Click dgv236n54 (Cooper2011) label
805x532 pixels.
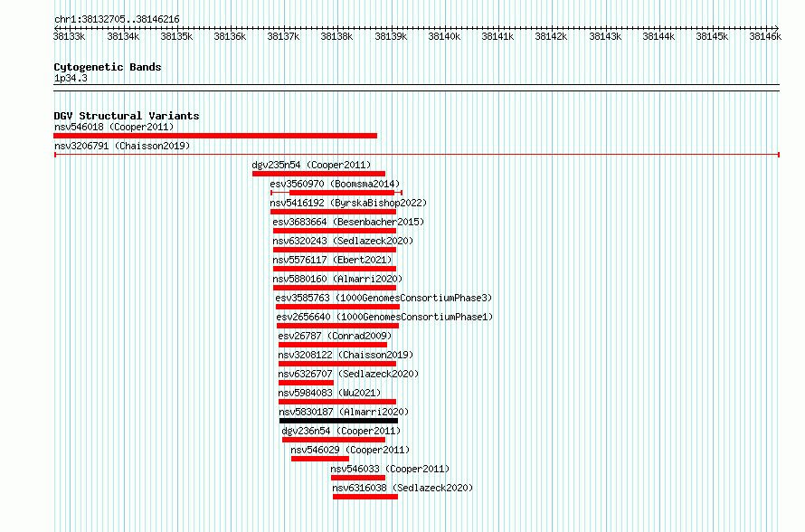[341, 431]
